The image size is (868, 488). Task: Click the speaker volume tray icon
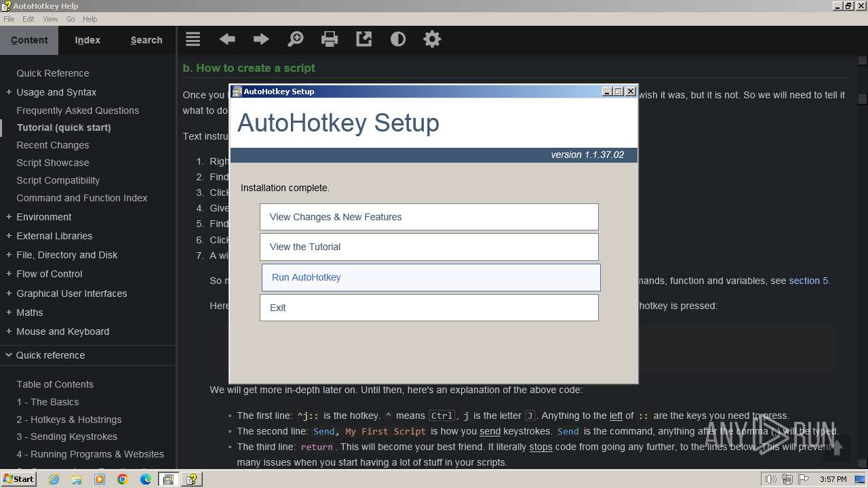(x=770, y=479)
